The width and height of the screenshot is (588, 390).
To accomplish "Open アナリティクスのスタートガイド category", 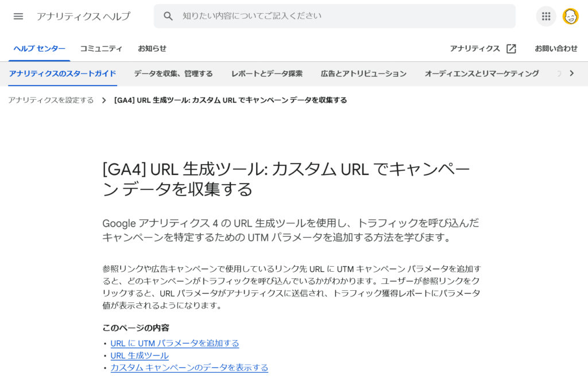I will pos(63,73).
